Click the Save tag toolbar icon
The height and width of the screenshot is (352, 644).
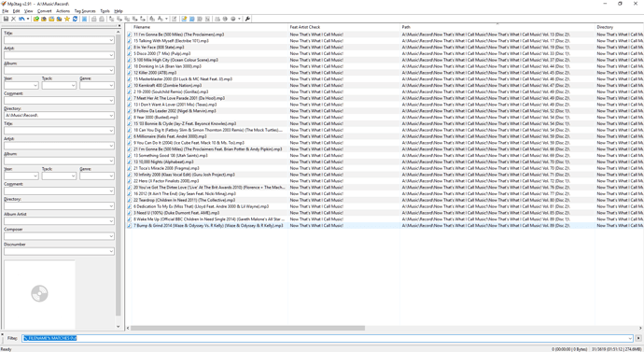[x=7, y=19]
